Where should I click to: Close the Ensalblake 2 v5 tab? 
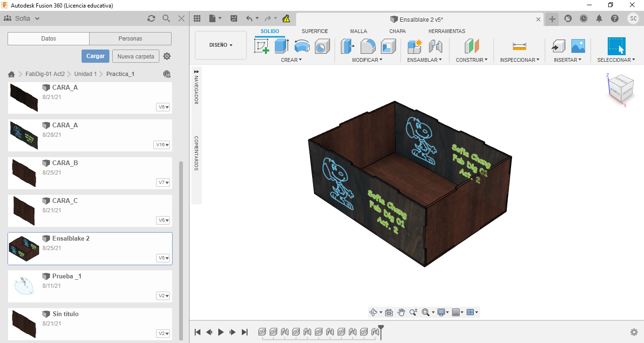click(x=539, y=19)
